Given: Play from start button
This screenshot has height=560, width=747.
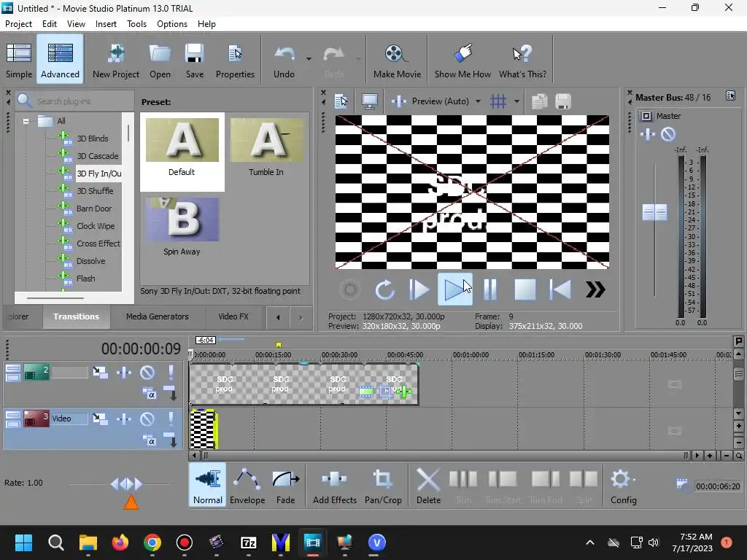Looking at the screenshot, I should 419,289.
